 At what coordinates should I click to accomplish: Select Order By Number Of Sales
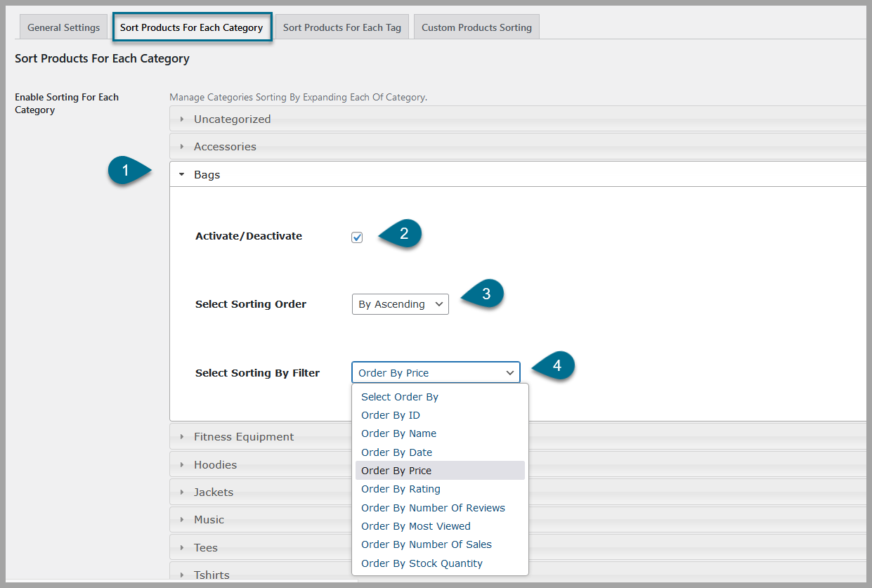coord(426,544)
